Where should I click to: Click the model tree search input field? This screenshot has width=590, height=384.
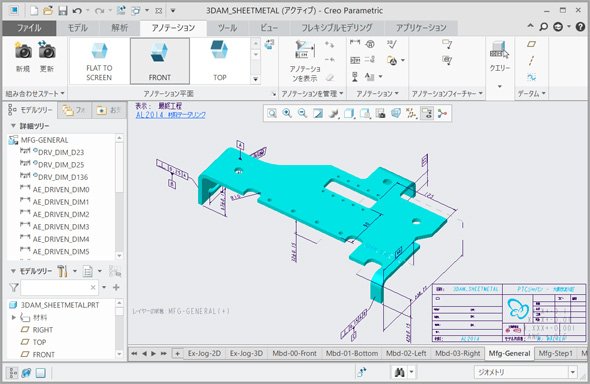(59, 288)
